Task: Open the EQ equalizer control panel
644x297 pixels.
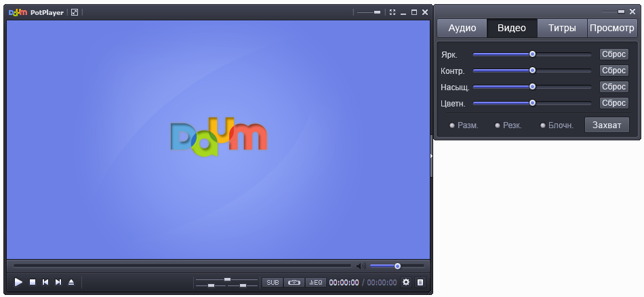Action: tap(316, 283)
